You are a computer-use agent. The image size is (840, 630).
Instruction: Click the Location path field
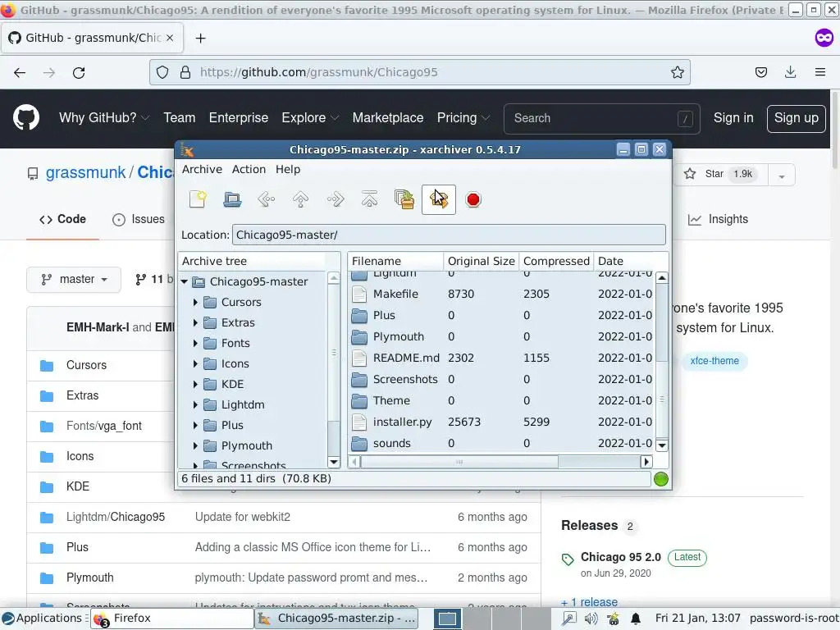coord(449,235)
